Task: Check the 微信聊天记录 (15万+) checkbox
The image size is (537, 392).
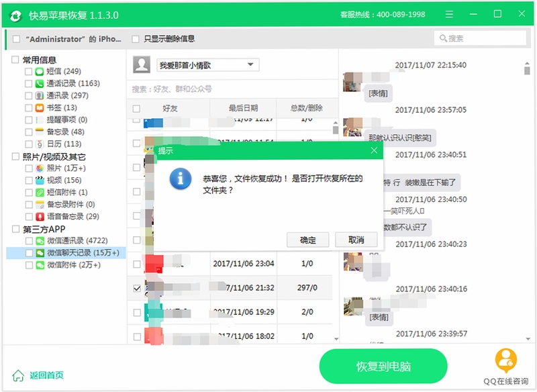Action: (29, 253)
